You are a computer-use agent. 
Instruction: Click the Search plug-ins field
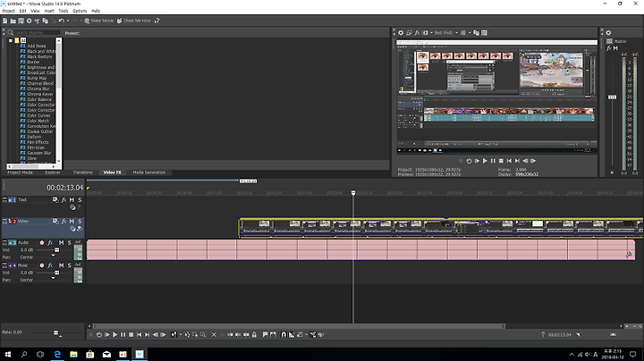tap(37, 32)
